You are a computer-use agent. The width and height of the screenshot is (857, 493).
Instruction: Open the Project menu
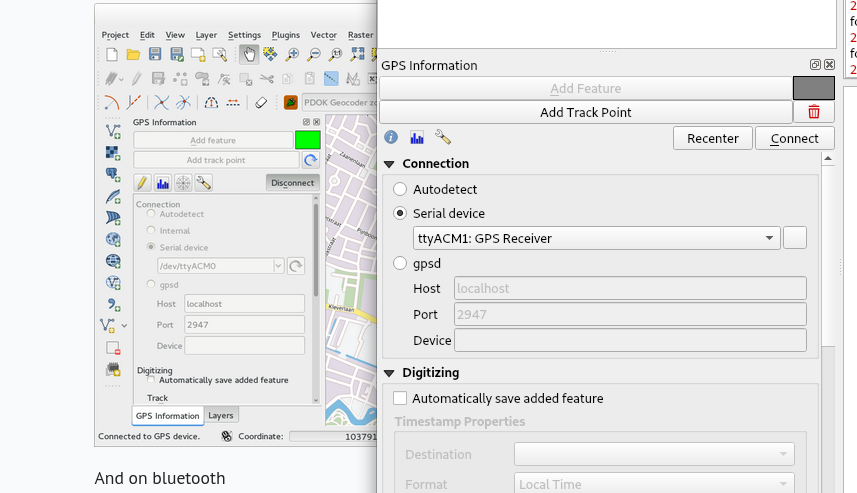tap(115, 35)
